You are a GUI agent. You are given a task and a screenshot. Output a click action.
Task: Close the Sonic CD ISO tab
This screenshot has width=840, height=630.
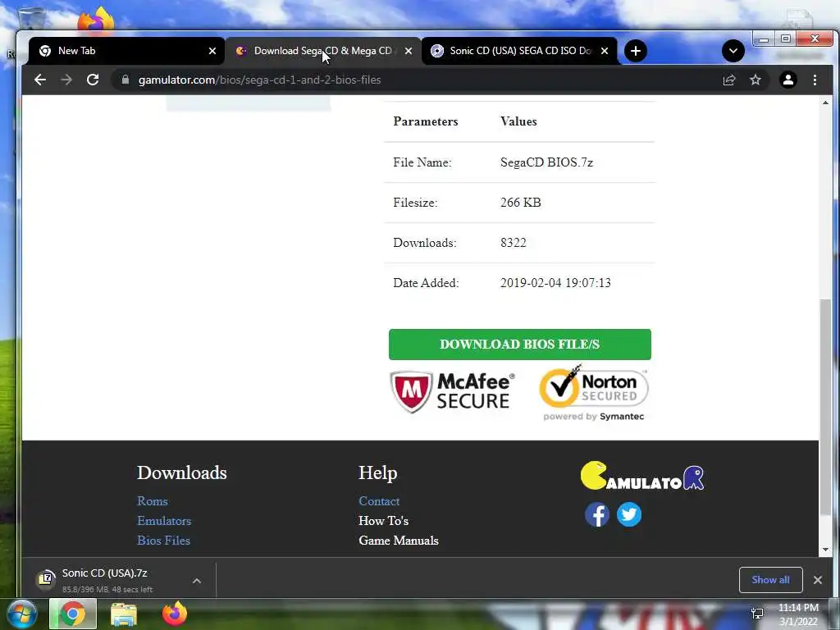click(605, 51)
